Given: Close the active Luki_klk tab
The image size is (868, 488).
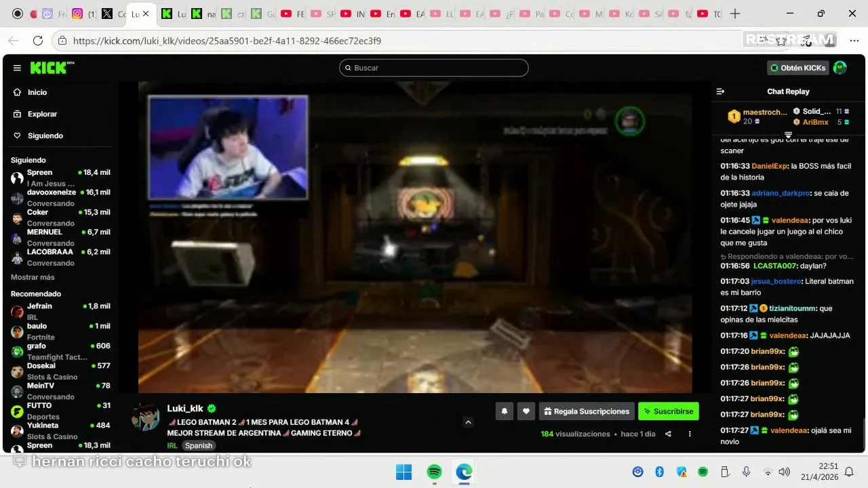Looking at the screenshot, I should point(145,14).
